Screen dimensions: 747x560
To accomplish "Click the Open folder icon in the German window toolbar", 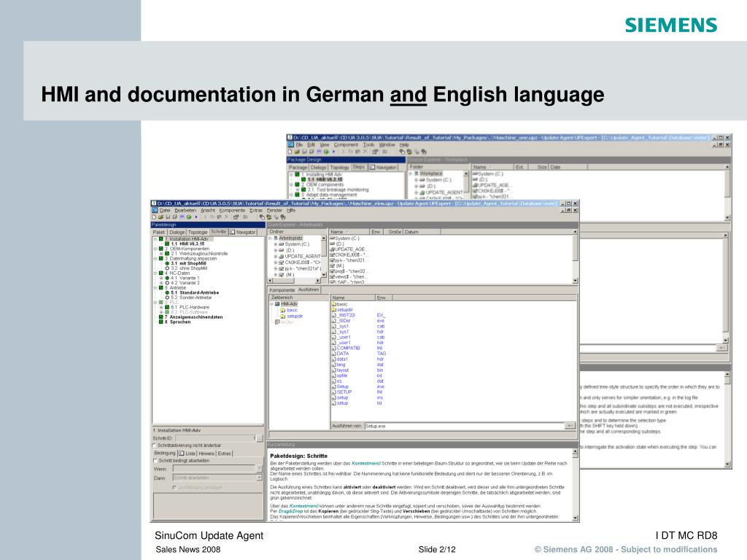I will [161, 217].
